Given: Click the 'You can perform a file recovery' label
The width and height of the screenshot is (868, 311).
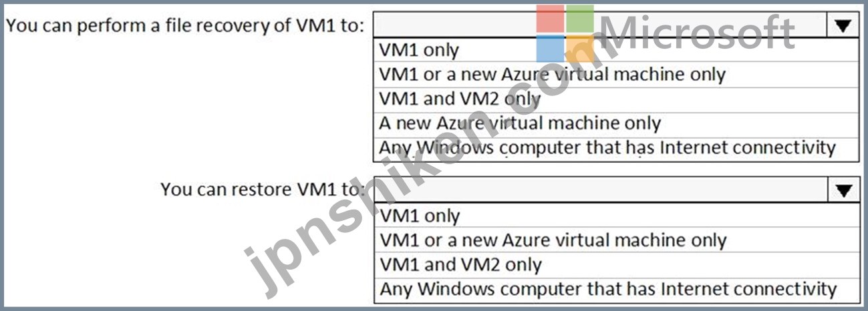Looking at the screenshot, I should click(185, 26).
